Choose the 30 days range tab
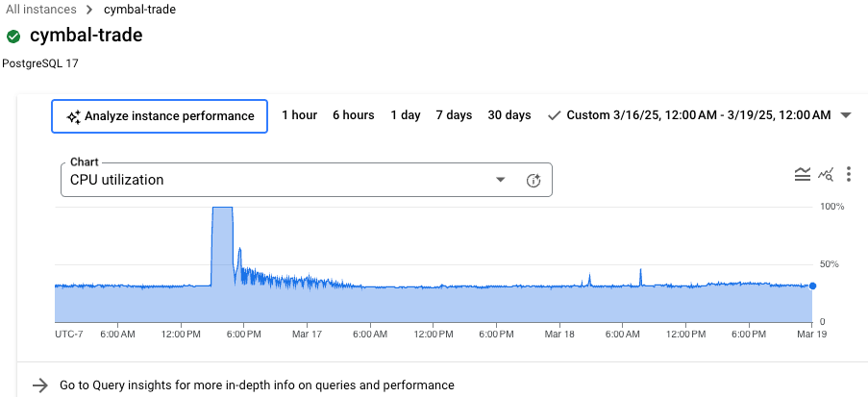This screenshot has height=397, width=868. point(508,115)
